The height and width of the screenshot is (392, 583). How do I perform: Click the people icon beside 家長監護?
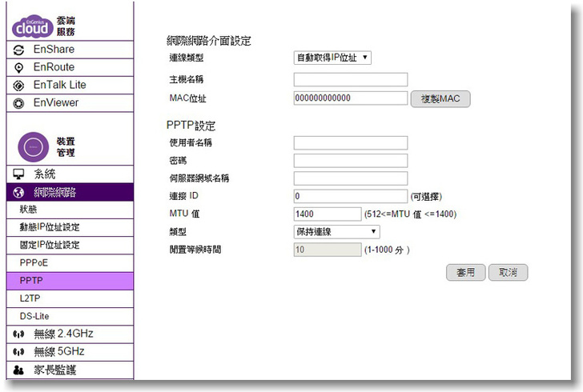coord(18,370)
